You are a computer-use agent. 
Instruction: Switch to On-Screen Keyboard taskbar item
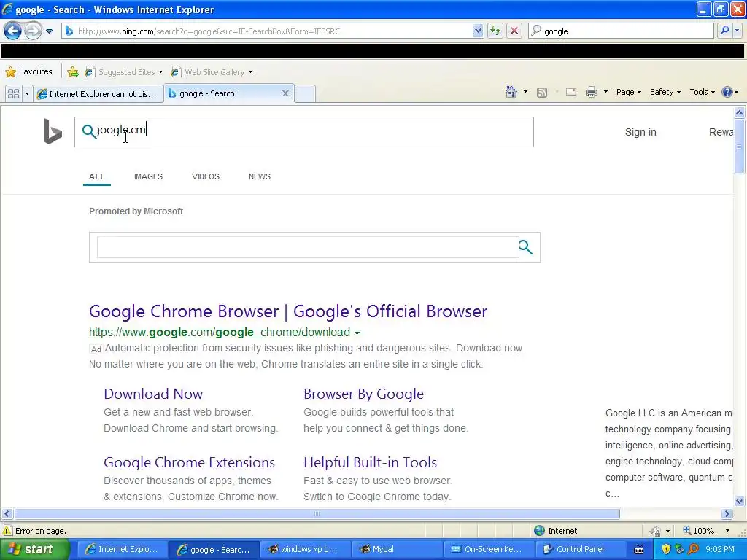[488, 550]
